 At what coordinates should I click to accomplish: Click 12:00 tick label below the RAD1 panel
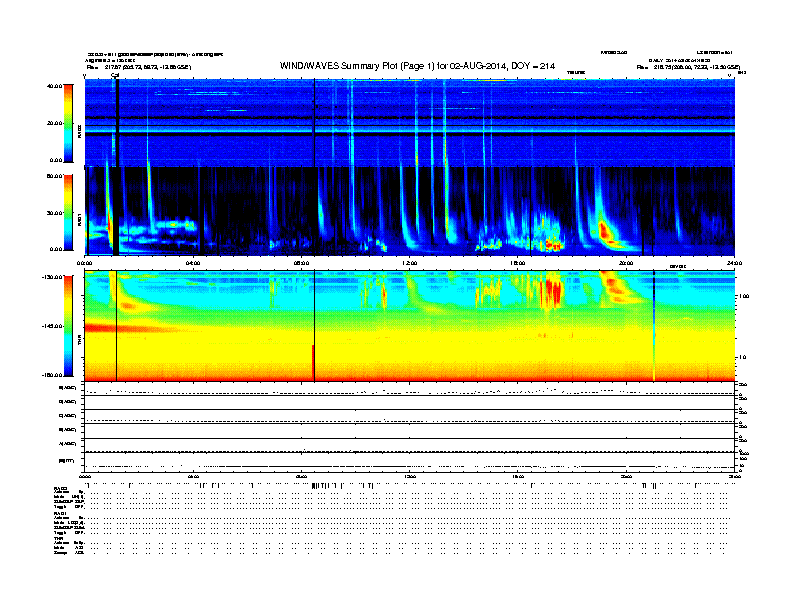click(x=410, y=263)
